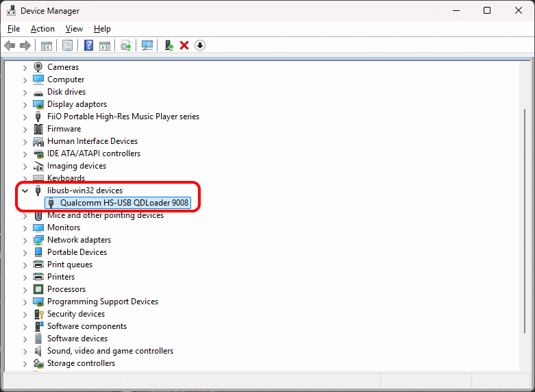Click the Computer monitor icon
The height and width of the screenshot is (392, 535).
[x=38, y=79]
